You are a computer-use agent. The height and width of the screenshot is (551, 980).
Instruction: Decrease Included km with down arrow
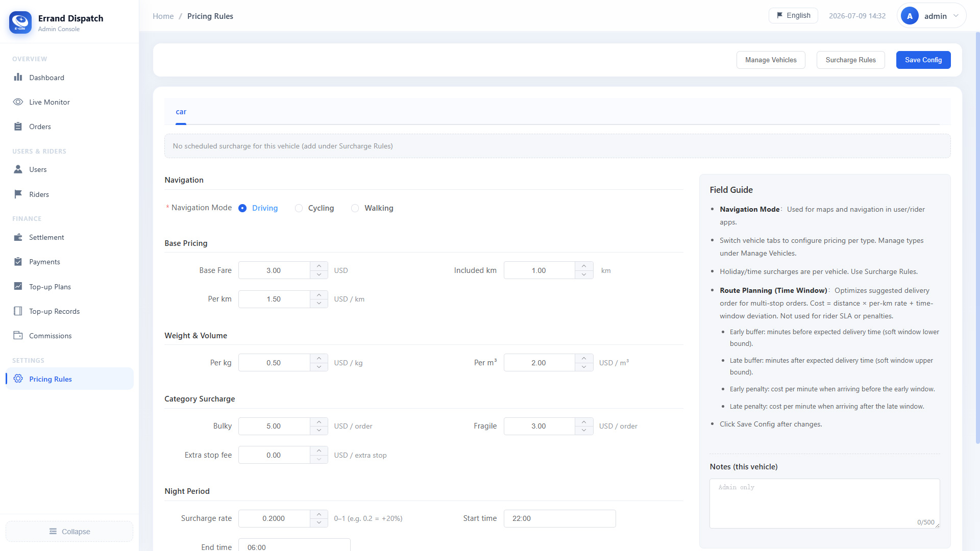click(584, 274)
